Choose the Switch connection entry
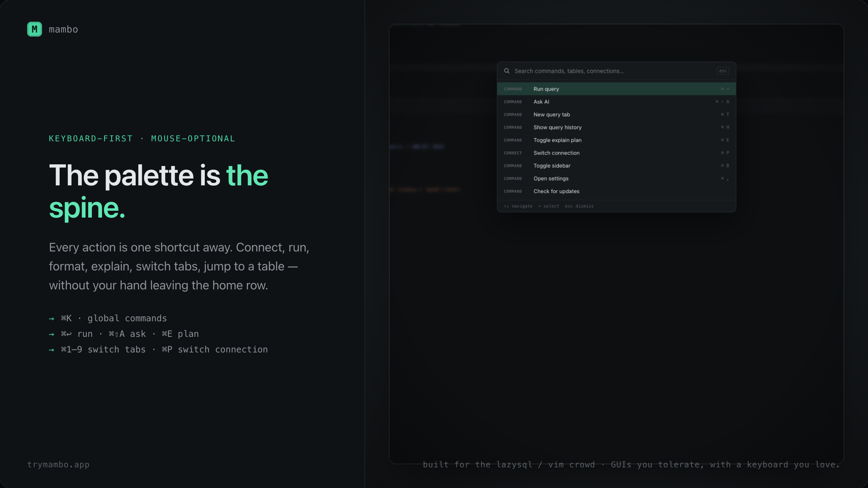The image size is (868, 488). click(x=616, y=153)
